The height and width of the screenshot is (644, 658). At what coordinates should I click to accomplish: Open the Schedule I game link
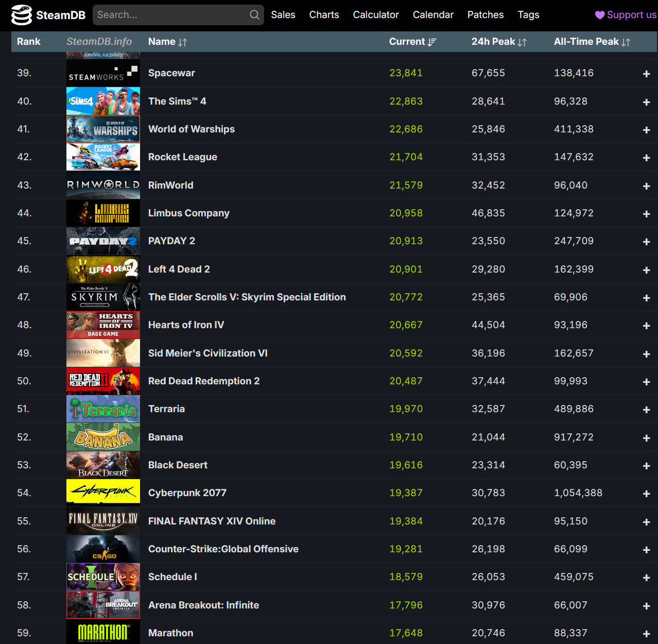172,577
